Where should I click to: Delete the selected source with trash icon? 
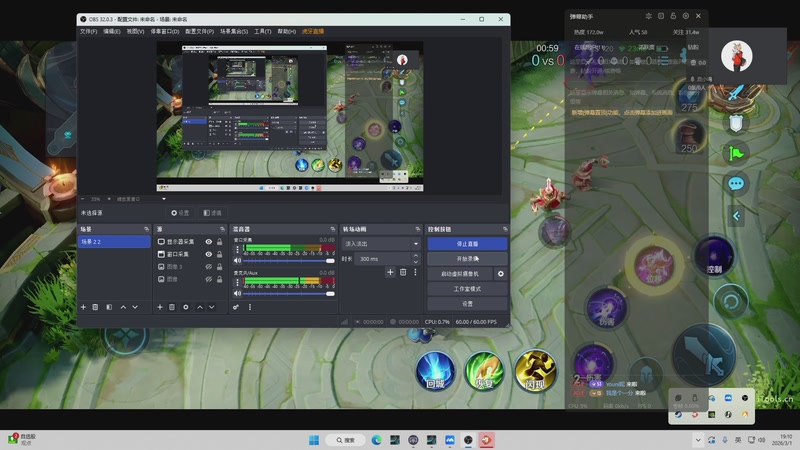[172, 307]
